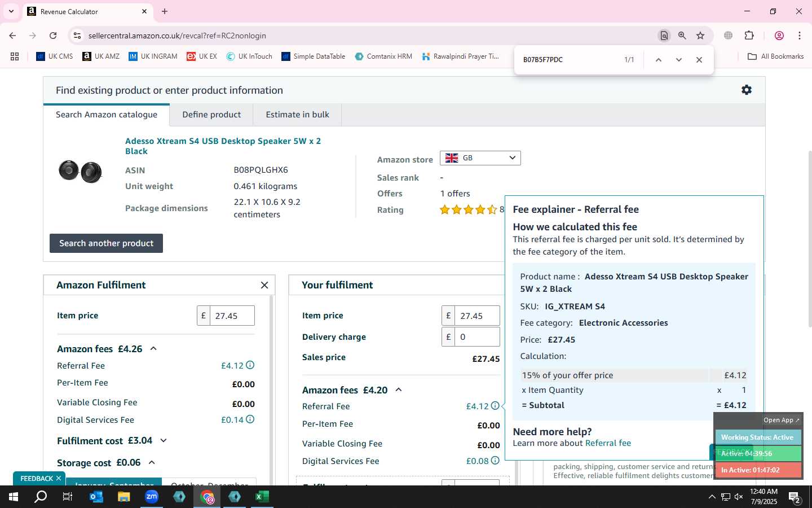Reload the page
The width and height of the screenshot is (812, 508).
(53, 36)
